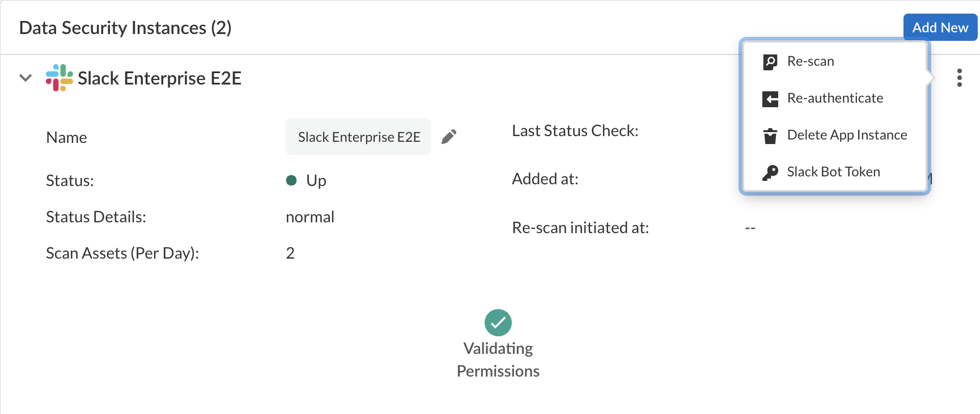The width and height of the screenshot is (980, 414).
Task: Click the key icon beside Slack Bot Token
Action: 770,172
